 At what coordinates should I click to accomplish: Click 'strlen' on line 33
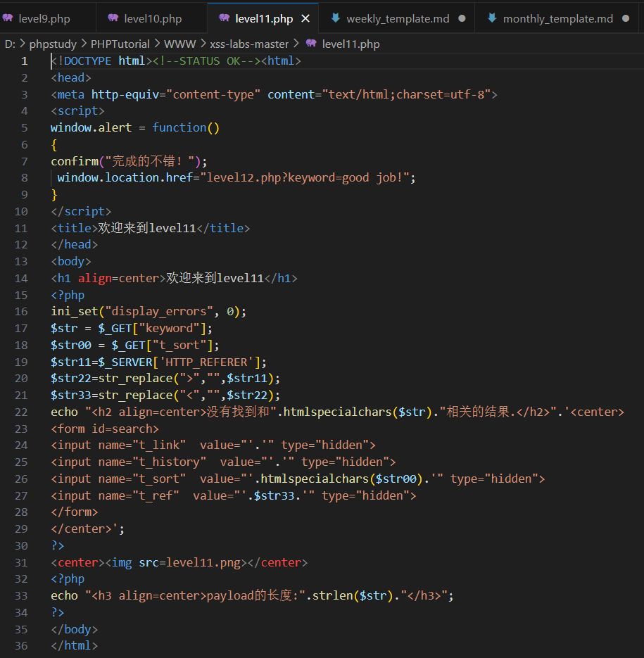coord(332,595)
